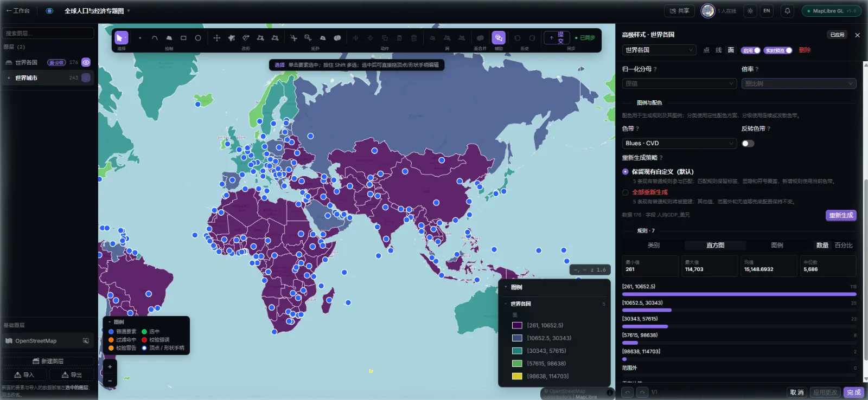Switch to the 类别 tab

pos(654,246)
